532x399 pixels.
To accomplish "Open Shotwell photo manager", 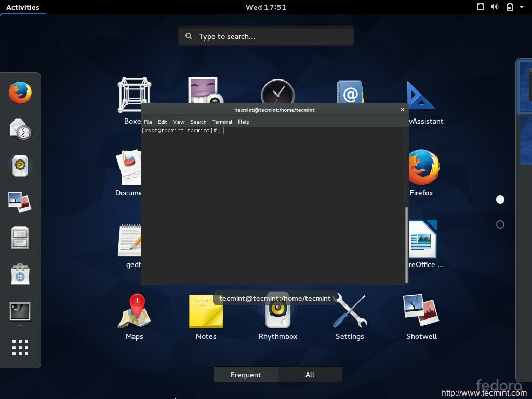I will [x=421, y=312].
